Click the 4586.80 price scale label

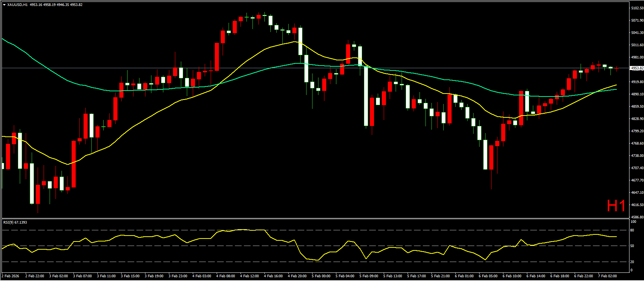click(637, 217)
